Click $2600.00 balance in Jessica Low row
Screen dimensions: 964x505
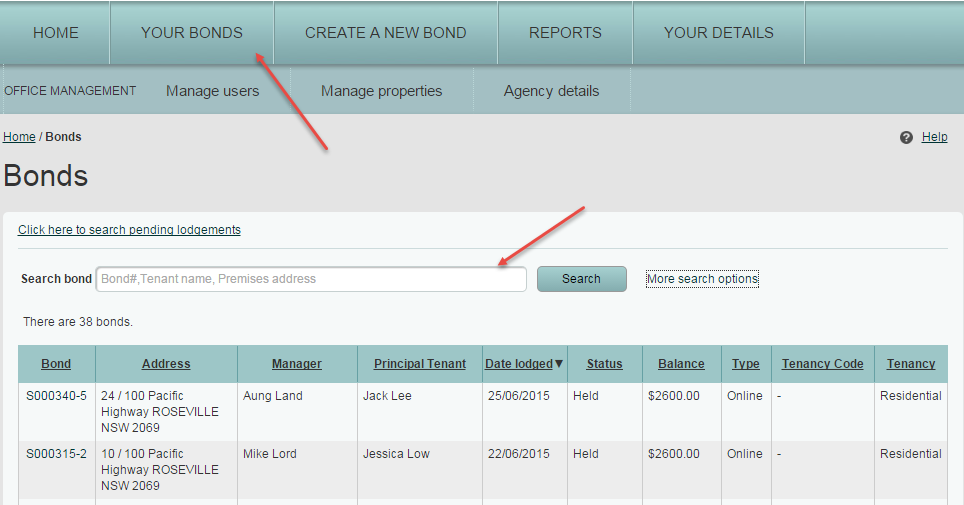pos(674,453)
